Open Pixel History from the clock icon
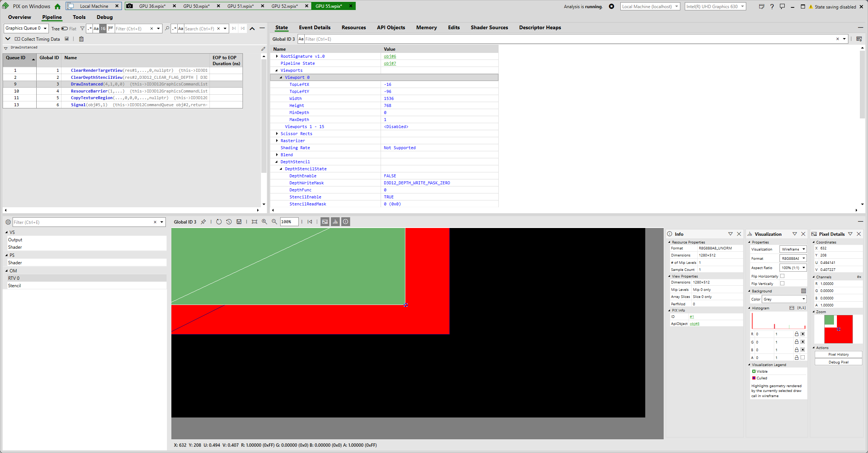Viewport: 868px width, 453px height. (x=229, y=221)
